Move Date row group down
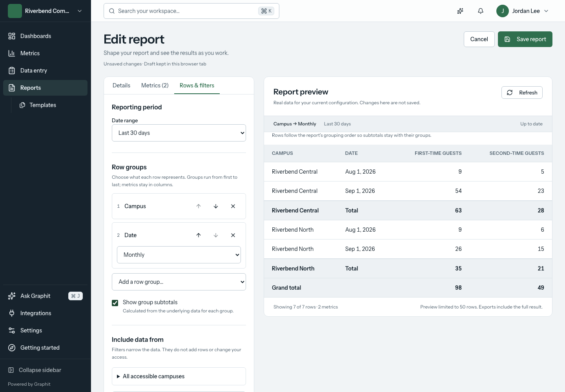Viewport: 565px width, 392px height. pos(216,235)
